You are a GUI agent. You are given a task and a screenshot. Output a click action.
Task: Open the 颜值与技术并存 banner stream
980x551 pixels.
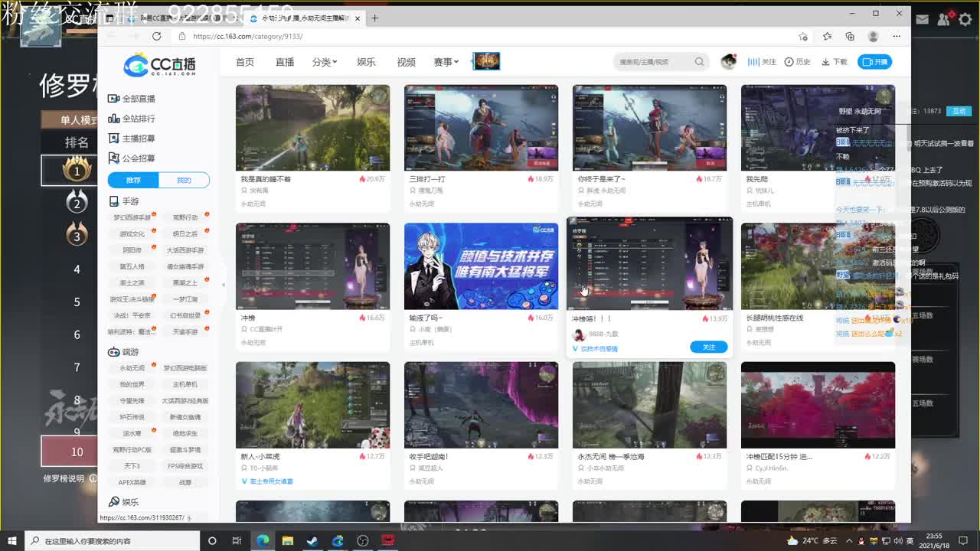[481, 266]
